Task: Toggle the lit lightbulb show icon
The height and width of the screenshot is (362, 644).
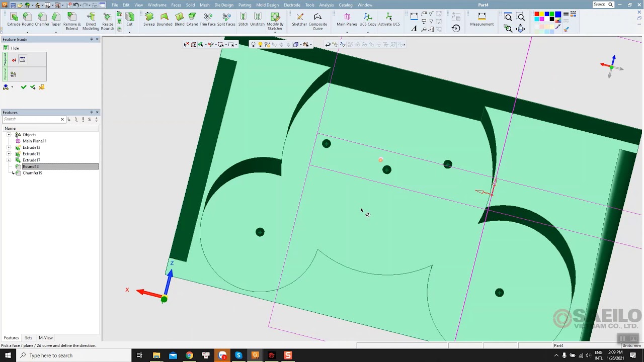Action: pyautogui.click(x=260, y=44)
